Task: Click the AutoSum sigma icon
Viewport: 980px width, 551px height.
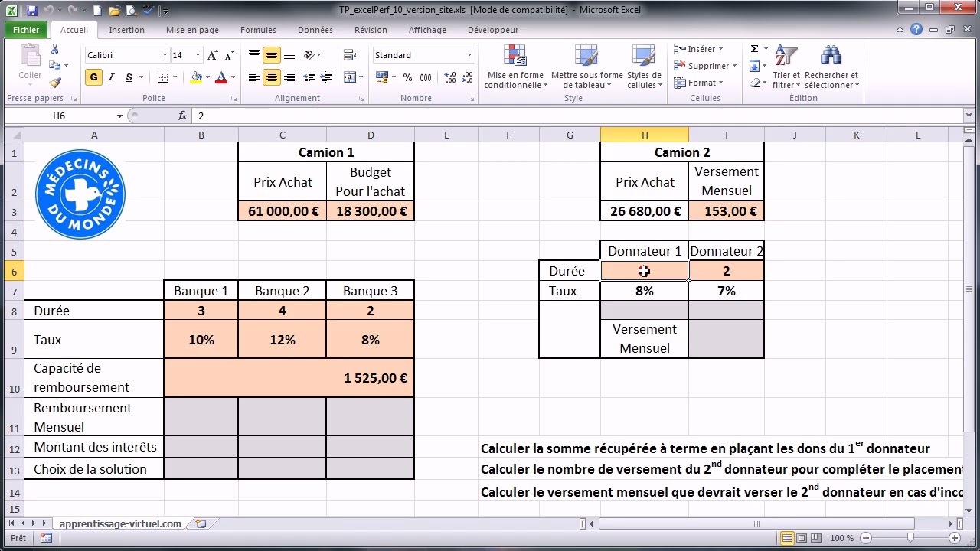Action: [x=754, y=49]
